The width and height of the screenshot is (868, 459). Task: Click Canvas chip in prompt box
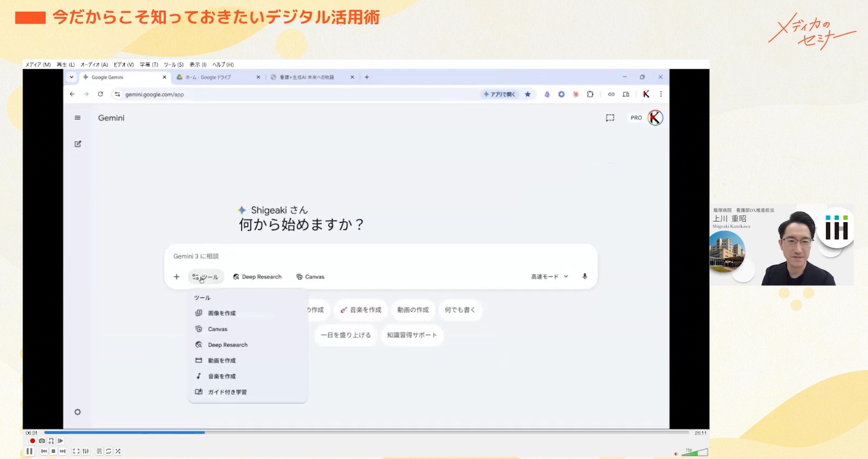point(310,277)
